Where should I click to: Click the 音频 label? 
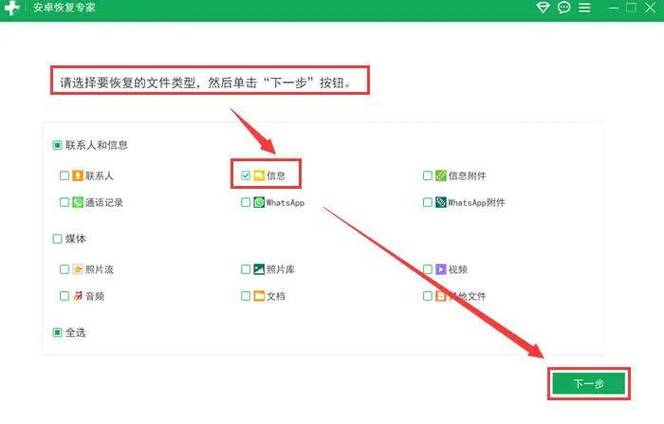click(95, 296)
